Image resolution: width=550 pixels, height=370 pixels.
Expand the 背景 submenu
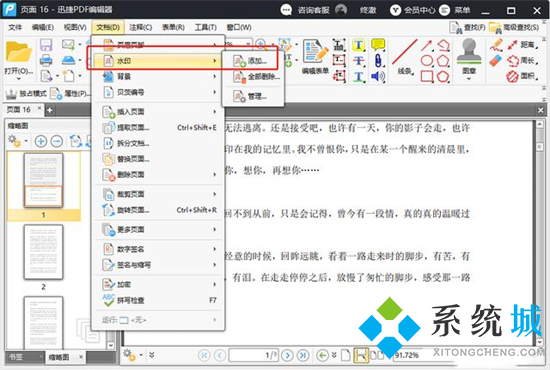[x=157, y=76]
